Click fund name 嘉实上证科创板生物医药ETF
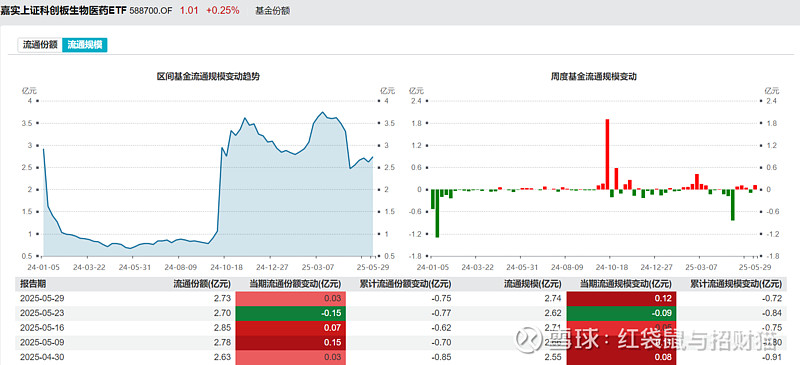 pos(64,10)
